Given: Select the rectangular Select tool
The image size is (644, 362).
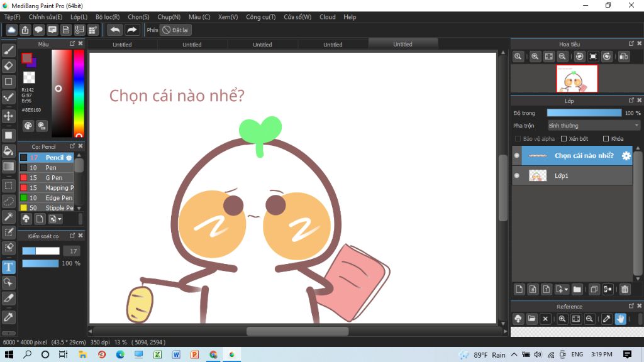Looking at the screenshot, I should click(9, 185).
